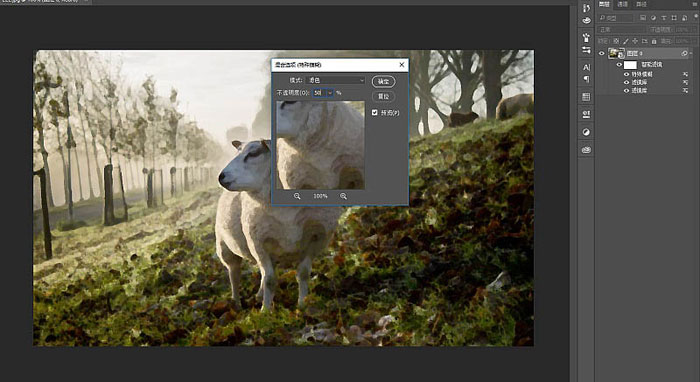Toggle the preview checkbox in dialog
Viewport: 700px width, 382px height.
(375, 112)
